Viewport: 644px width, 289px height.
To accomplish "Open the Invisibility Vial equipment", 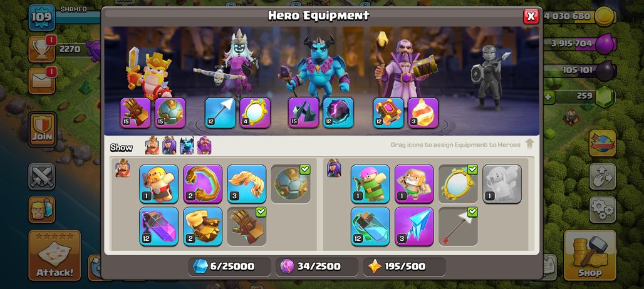I will coord(370,226).
